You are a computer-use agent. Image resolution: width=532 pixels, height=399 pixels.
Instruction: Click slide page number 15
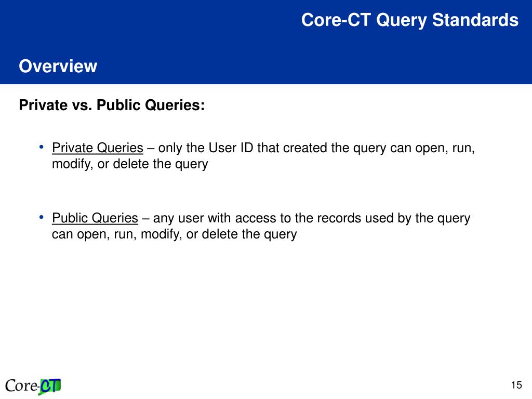pyautogui.click(x=516, y=385)
